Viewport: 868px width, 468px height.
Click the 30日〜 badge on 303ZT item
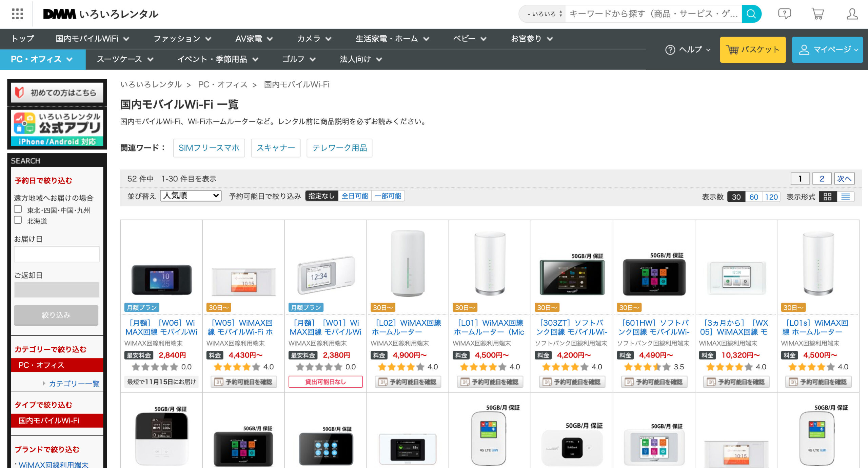[x=547, y=307]
